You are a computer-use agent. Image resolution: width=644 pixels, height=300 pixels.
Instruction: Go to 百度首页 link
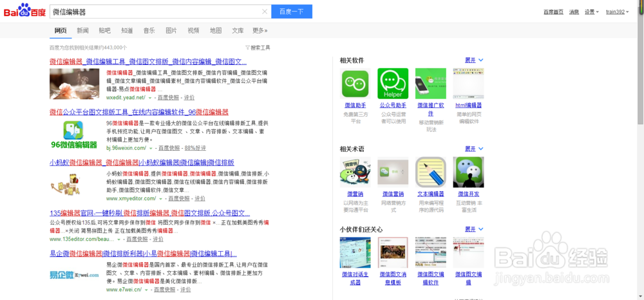pos(553,12)
